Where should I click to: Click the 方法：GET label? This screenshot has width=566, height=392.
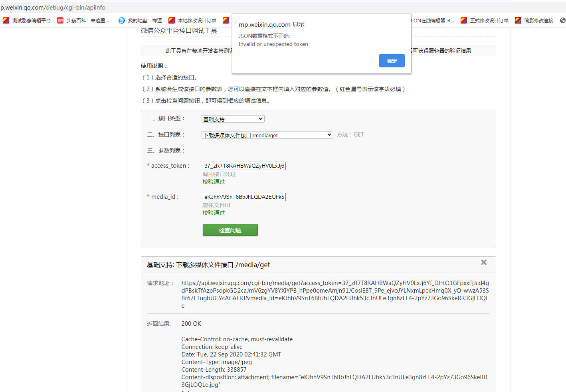click(350, 135)
